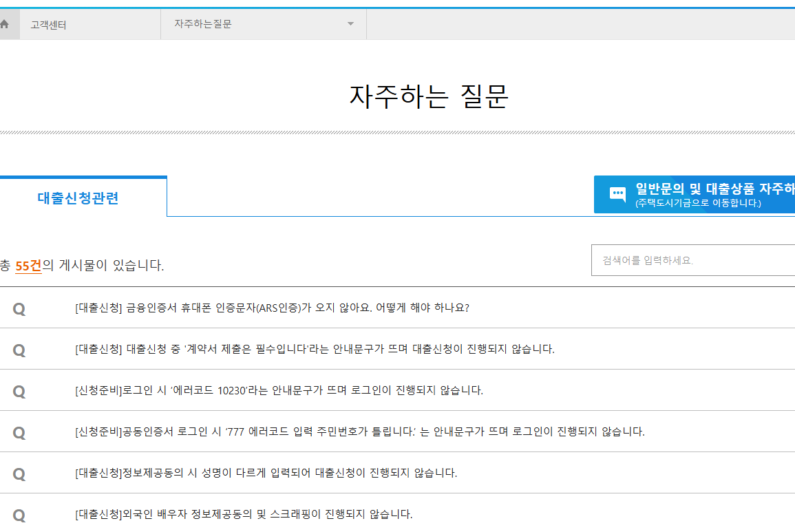Viewport: 795px width, 532px height.
Task: Open question about 외국인 배우자 정보제공동의
Action: (244, 514)
